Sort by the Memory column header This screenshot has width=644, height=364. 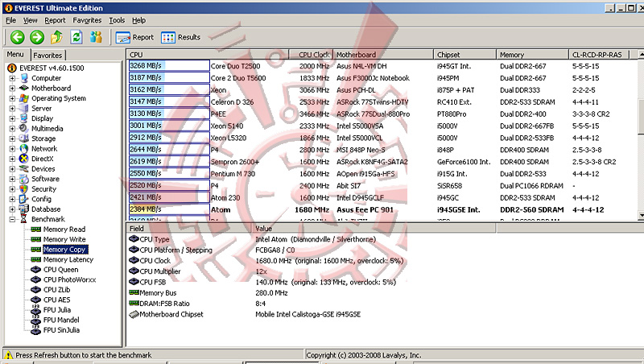click(533, 55)
